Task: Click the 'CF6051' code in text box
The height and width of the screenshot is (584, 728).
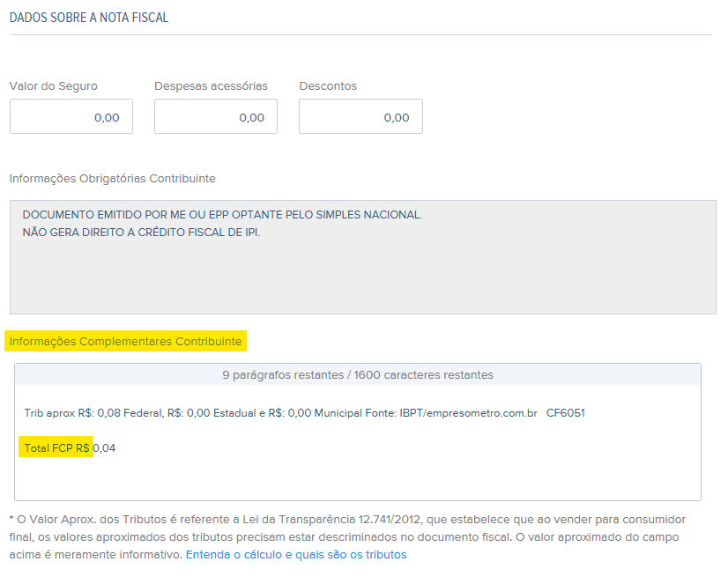Action: [566, 413]
